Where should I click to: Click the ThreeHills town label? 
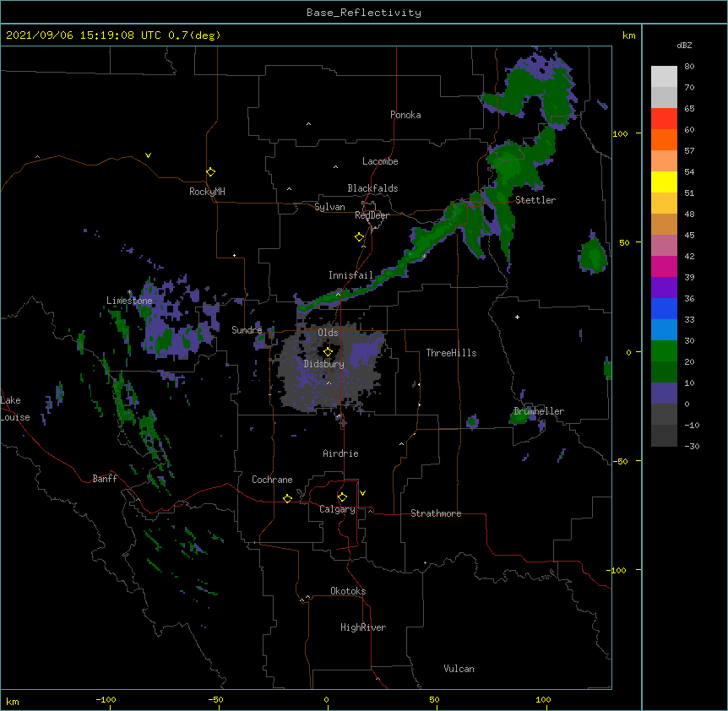[451, 353]
